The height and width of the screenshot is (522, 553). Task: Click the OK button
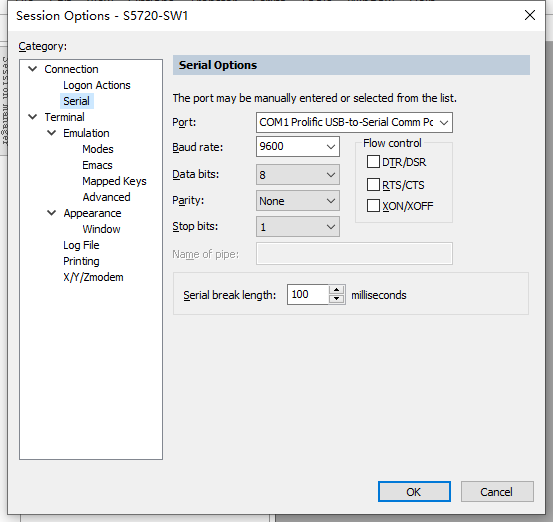pos(414,491)
